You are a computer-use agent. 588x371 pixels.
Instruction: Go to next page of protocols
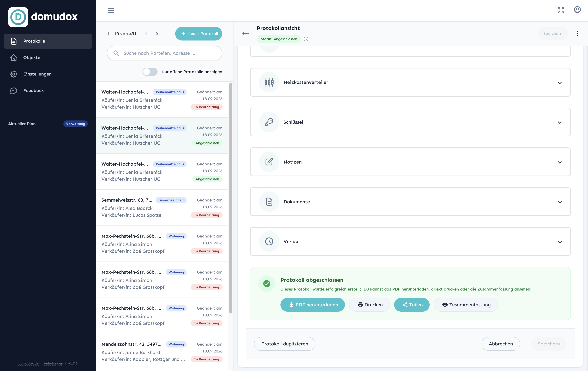[x=157, y=34]
